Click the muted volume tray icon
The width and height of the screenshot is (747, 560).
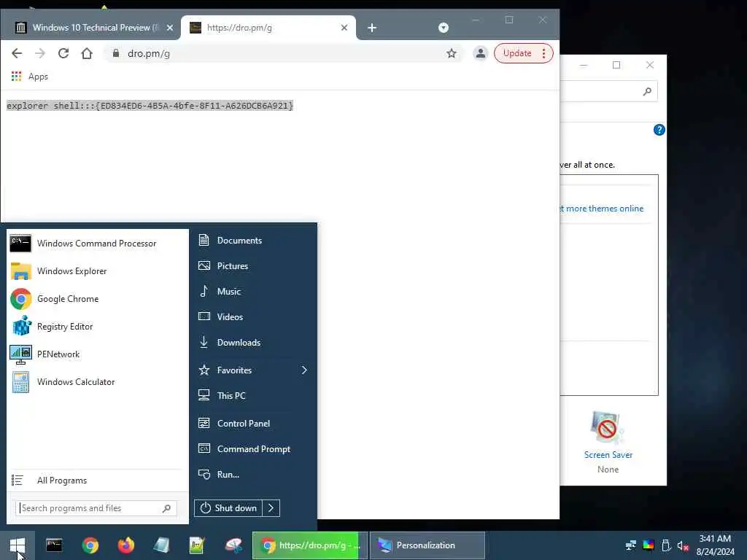point(683,545)
